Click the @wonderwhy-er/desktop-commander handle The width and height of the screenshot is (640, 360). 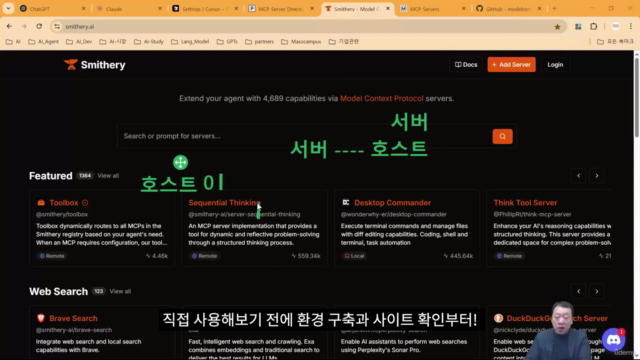point(394,214)
